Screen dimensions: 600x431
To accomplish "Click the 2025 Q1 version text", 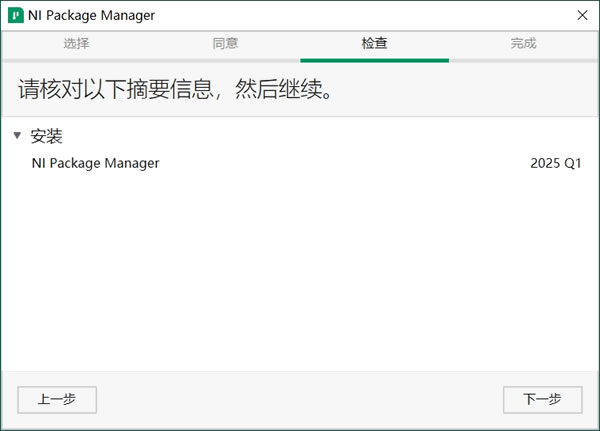I will 555,163.
